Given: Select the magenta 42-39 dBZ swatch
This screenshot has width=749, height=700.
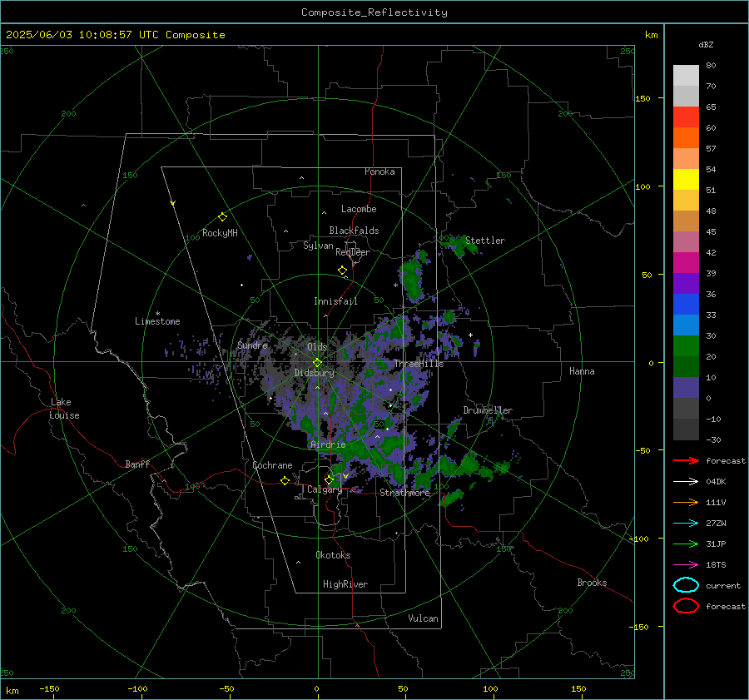Looking at the screenshot, I should 686,263.
